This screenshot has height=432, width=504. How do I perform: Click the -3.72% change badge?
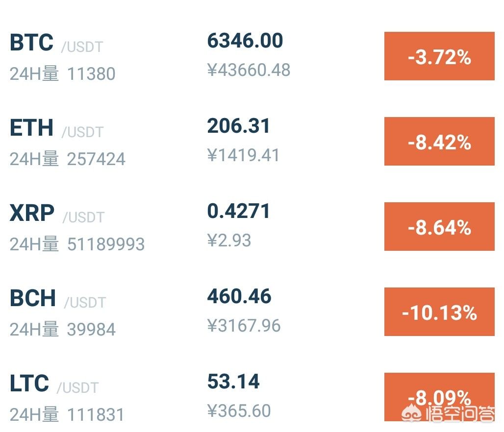click(x=439, y=56)
